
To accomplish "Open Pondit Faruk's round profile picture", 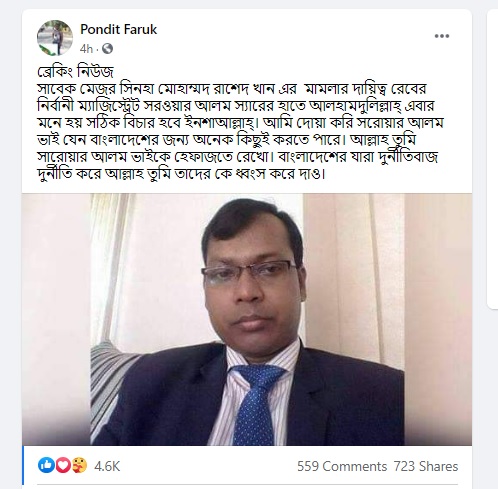I will 55,38.
